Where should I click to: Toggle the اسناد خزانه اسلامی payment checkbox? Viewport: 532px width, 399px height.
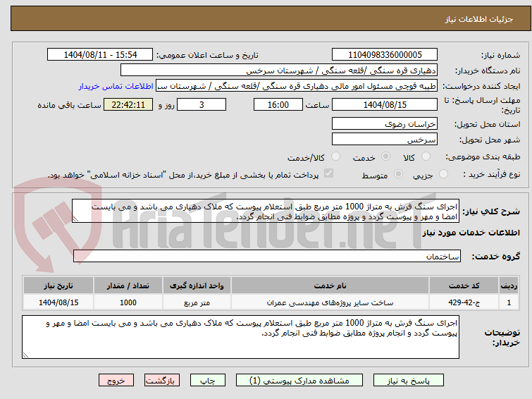328,173
